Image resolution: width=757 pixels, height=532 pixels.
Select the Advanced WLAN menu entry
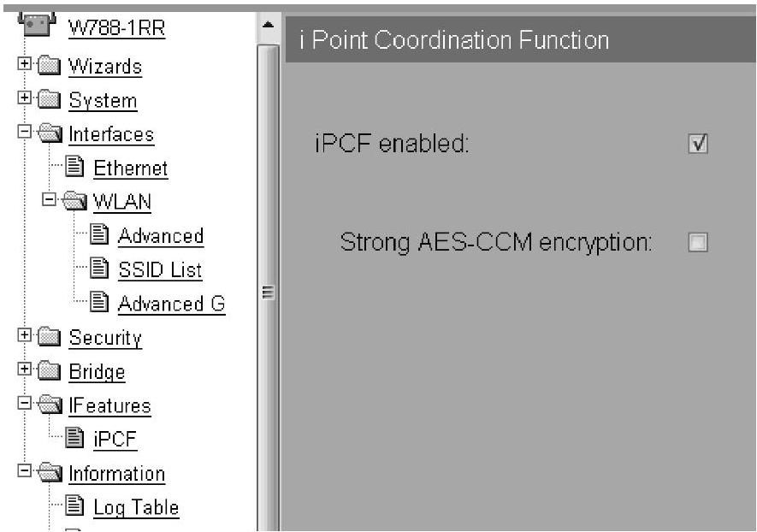click(161, 236)
